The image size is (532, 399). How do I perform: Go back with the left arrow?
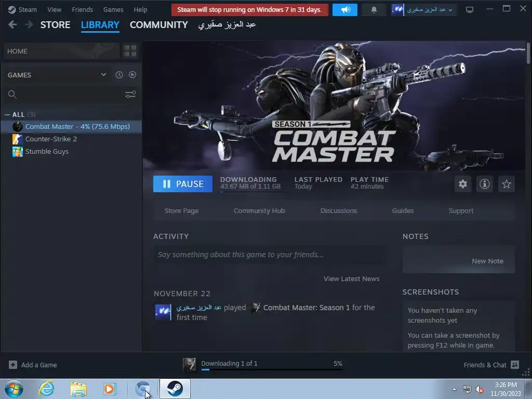tap(12, 24)
